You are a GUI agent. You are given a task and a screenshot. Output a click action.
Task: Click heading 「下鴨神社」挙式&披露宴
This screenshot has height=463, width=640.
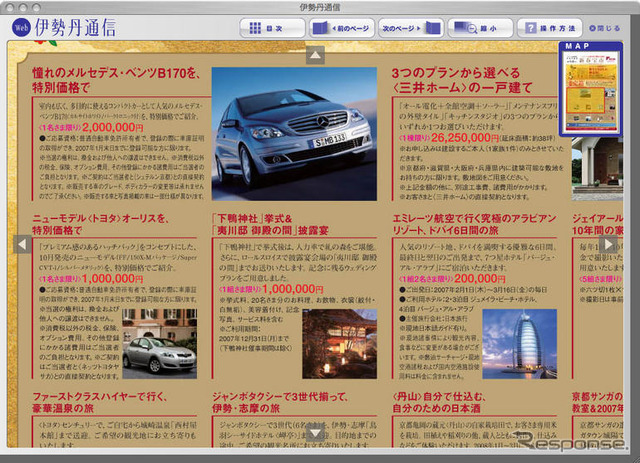coord(270,224)
